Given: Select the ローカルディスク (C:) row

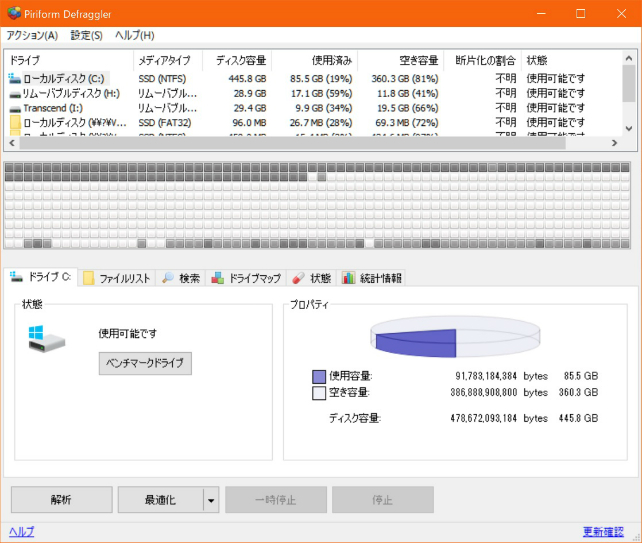Looking at the screenshot, I should coord(314,78).
